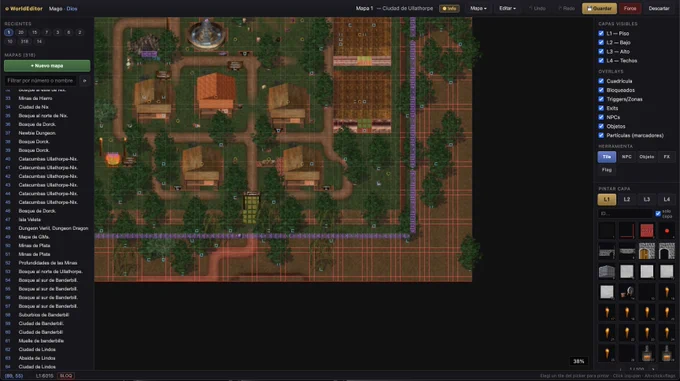
Task: Toggle L2 — Bajo layer visibility
Action: point(601,42)
